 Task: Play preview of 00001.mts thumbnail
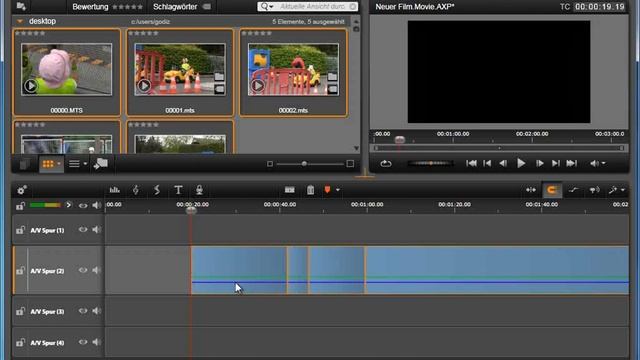144,86
